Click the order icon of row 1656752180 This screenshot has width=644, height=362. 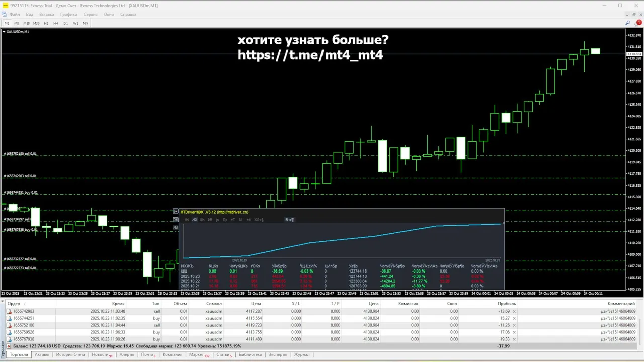pos(9,325)
